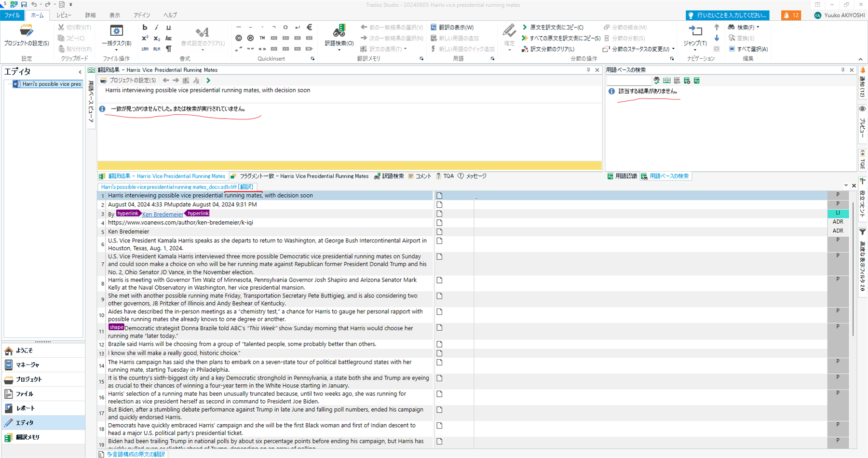Insert the trademark TM symbol
The height and width of the screenshot is (458, 868).
click(262, 38)
